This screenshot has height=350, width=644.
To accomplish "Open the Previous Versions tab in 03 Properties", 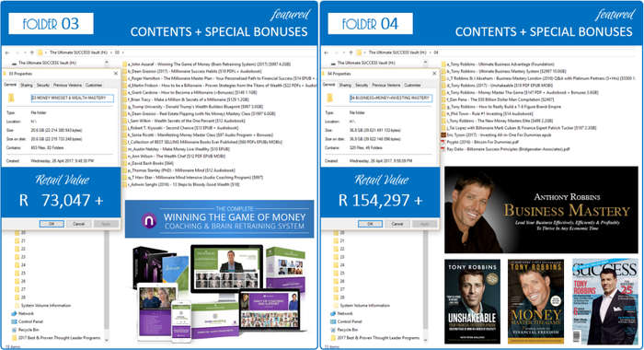I will click(67, 85).
